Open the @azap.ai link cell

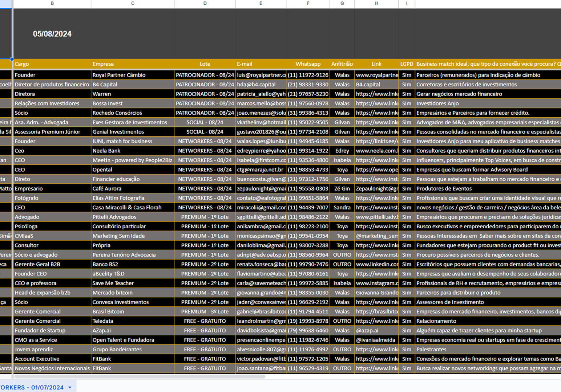(376, 330)
